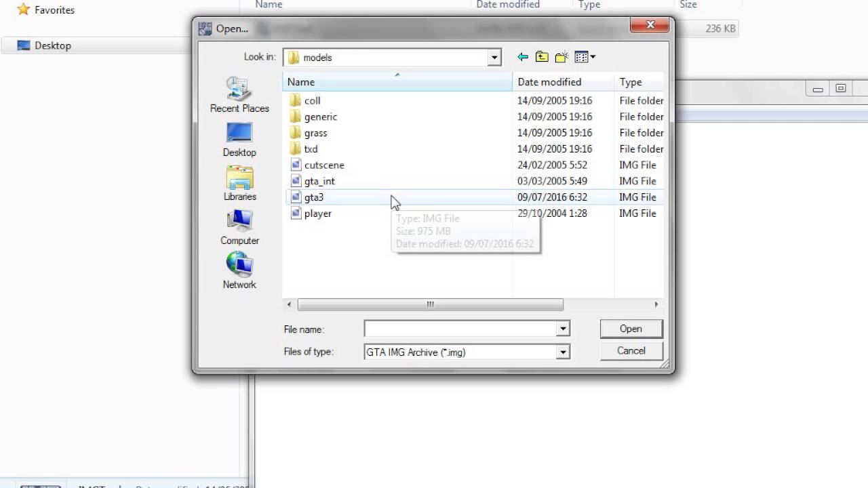Click the 236 KB size entry in Explorer
868x488 pixels.
[x=720, y=28]
